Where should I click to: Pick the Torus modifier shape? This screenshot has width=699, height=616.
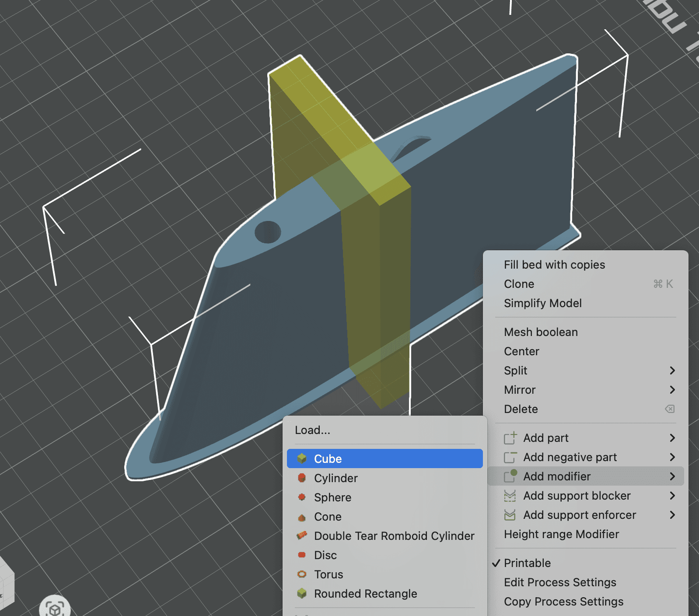pos(384,574)
